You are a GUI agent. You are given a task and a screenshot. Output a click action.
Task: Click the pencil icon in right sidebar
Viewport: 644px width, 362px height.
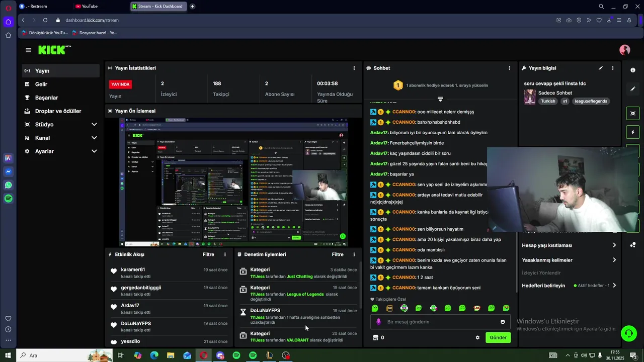click(633, 89)
